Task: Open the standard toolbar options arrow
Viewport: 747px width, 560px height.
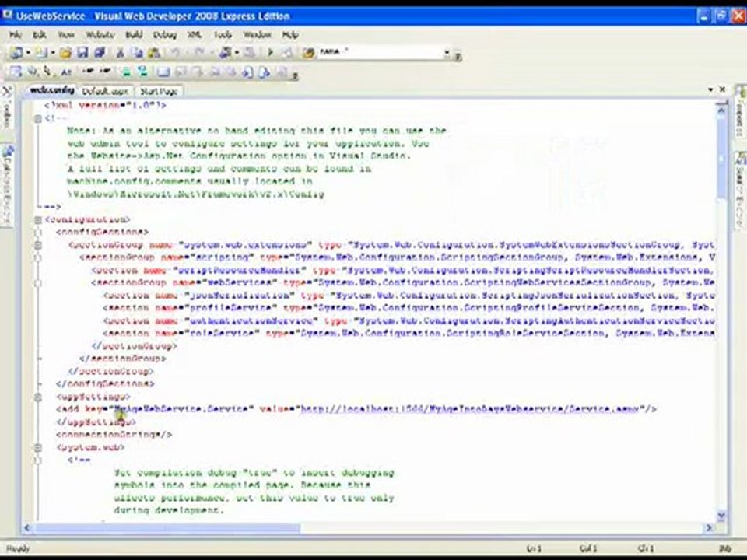Action: 458,57
